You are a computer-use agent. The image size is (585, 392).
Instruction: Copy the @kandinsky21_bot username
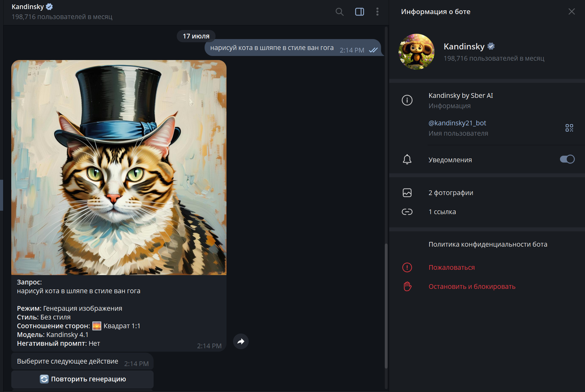pyautogui.click(x=457, y=123)
